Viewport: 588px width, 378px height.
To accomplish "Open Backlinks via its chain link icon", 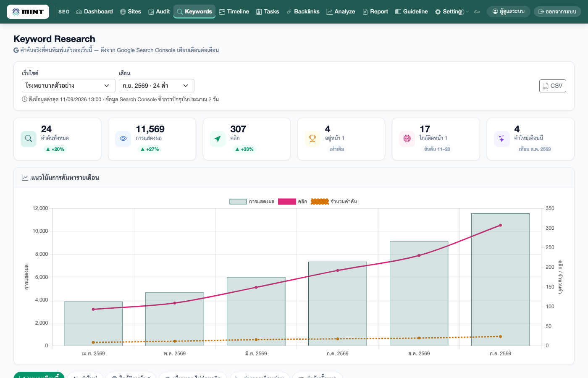I will click(x=289, y=12).
